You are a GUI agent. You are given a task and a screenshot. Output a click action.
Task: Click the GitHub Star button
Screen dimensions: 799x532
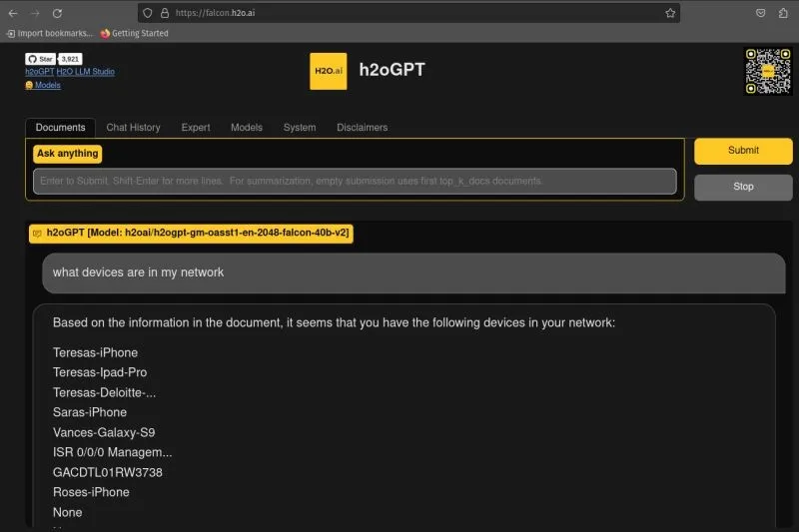point(40,59)
